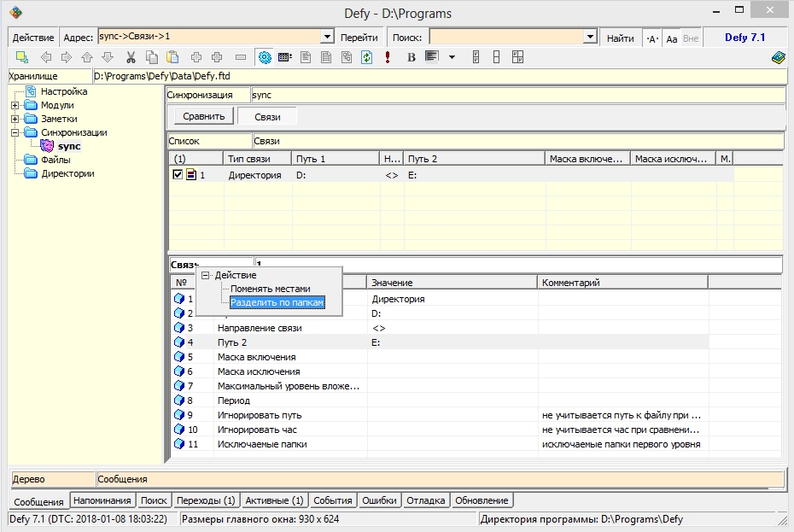The width and height of the screenshot is (794, 532).
Task: Click the Тип связи column header
Action: tap(257, 159)
